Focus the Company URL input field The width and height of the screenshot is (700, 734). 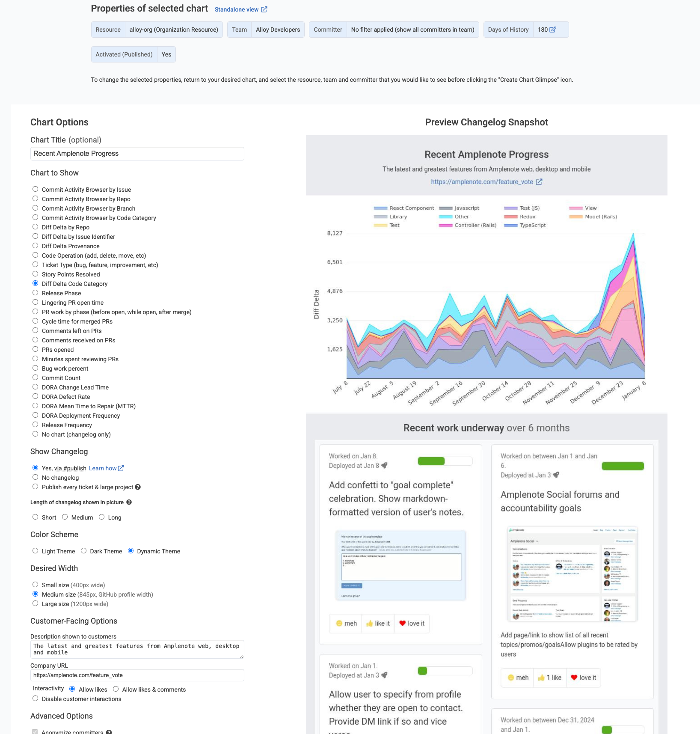point(137,675)
